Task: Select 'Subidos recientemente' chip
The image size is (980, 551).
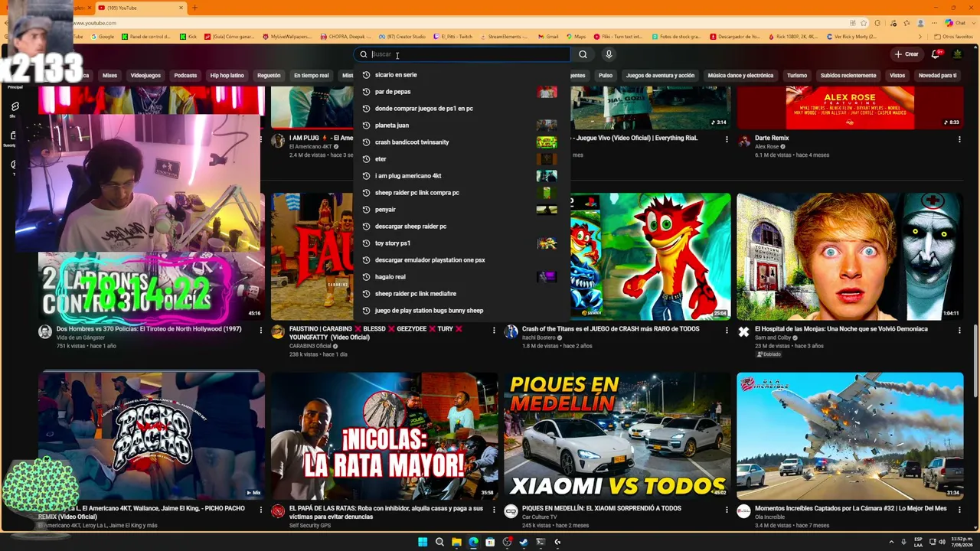Action: coord(848,76)
